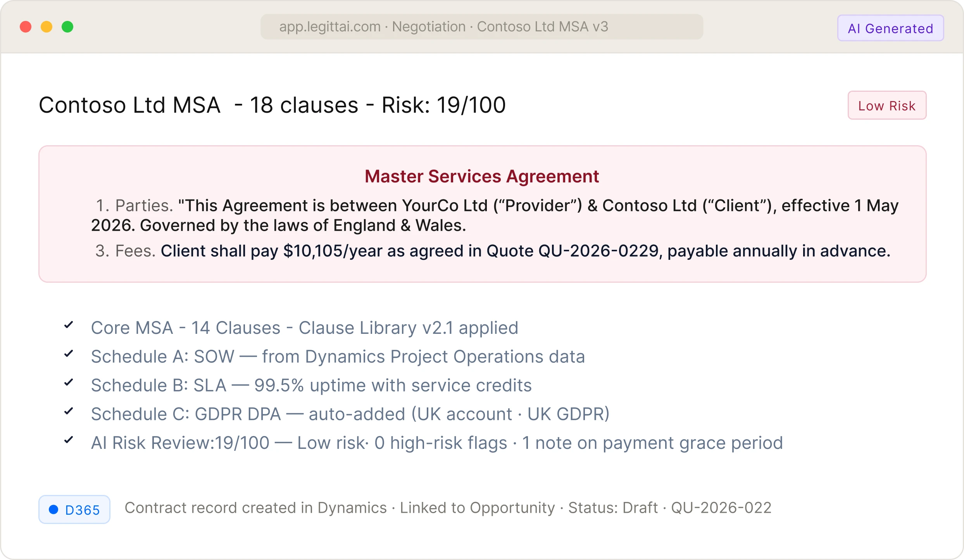Click the AI Generated badge
The height and width of the screenshot is (560, 964).
tap(890, 27)
